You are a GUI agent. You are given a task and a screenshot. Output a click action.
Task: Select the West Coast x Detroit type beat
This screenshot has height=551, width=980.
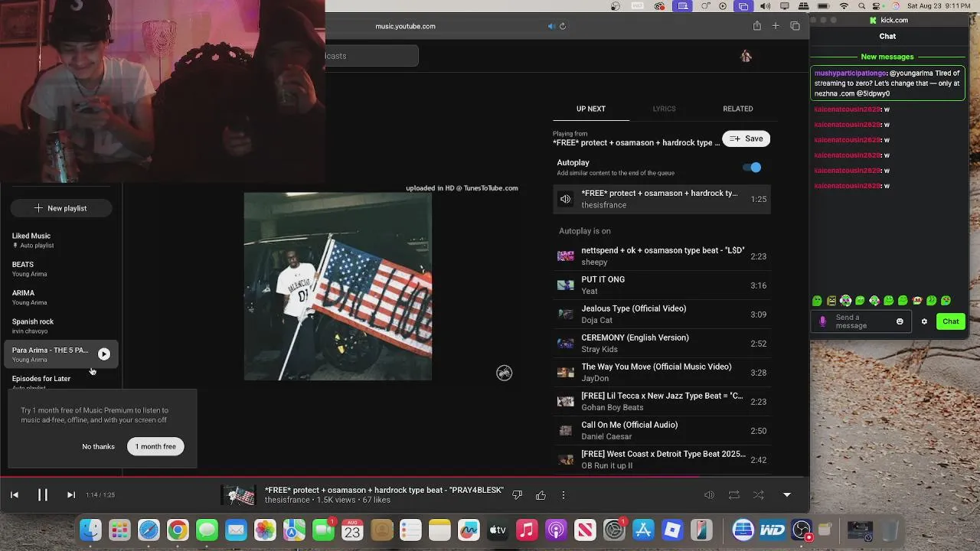(x=662, y=460)
